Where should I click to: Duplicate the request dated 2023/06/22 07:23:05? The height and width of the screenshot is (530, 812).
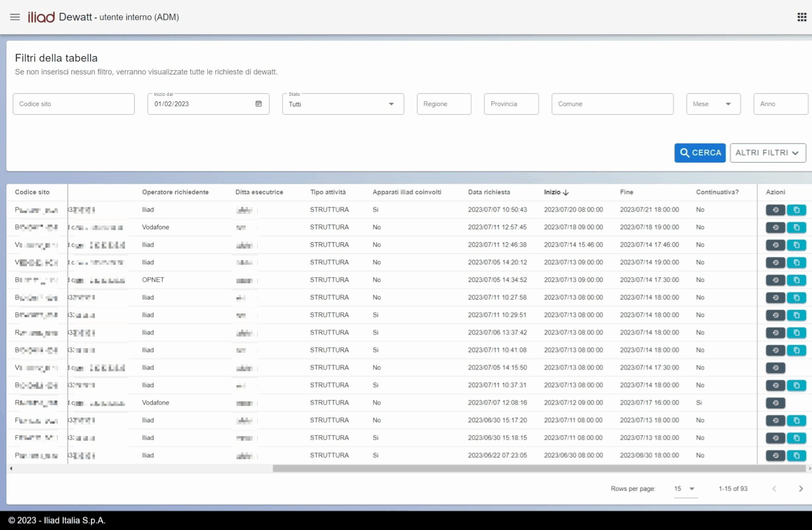pos(796,456)
